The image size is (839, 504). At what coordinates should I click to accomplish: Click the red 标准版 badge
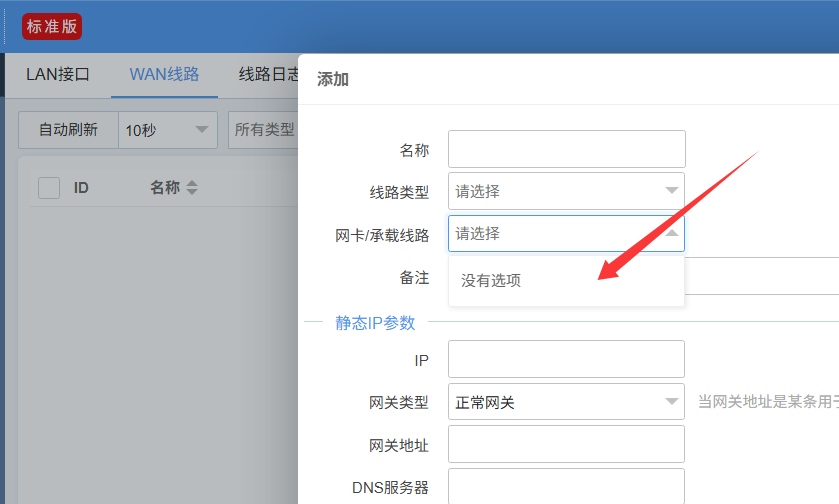point(52,27)
